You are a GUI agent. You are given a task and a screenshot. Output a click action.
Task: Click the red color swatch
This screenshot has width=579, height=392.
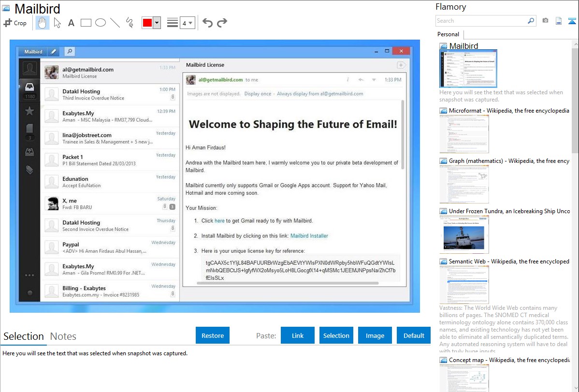point(147,23)
